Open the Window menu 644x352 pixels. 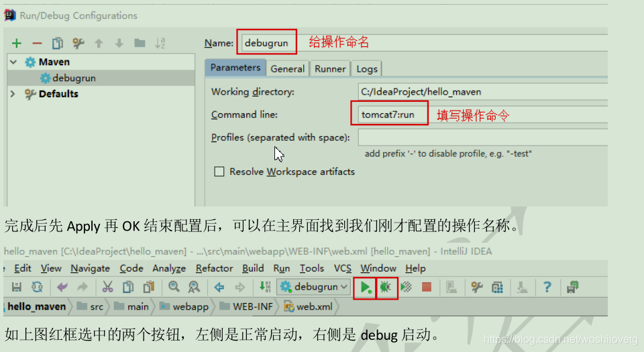(378, 268)
